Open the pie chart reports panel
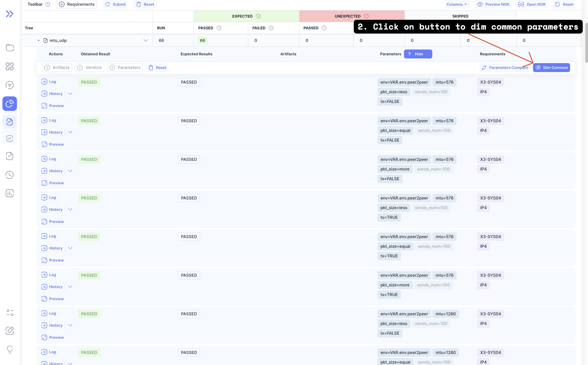Viewport: 588px width, 365px height. pos(10,104)
